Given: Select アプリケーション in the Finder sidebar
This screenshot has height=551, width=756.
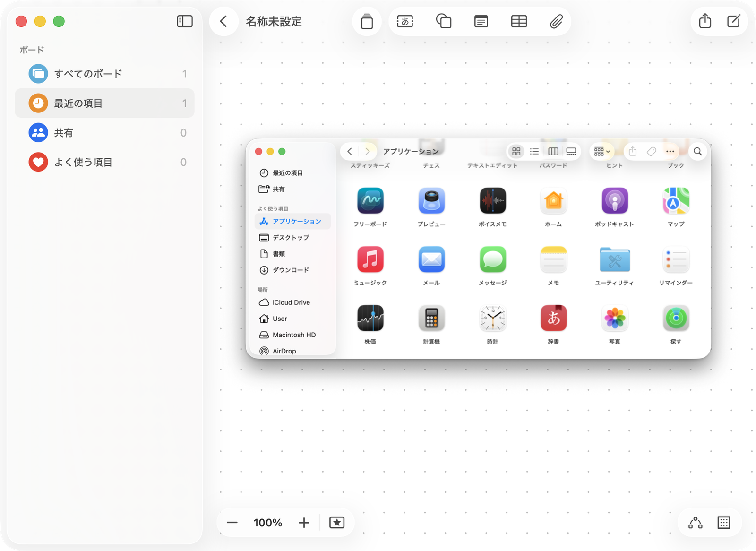Looking at the screenshot, I should [293, 221].
